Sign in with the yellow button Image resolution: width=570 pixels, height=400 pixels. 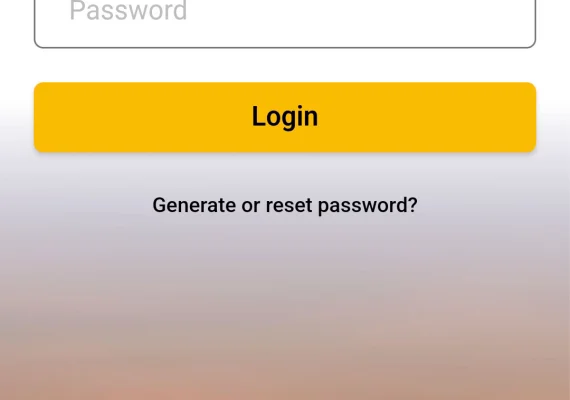285,117
